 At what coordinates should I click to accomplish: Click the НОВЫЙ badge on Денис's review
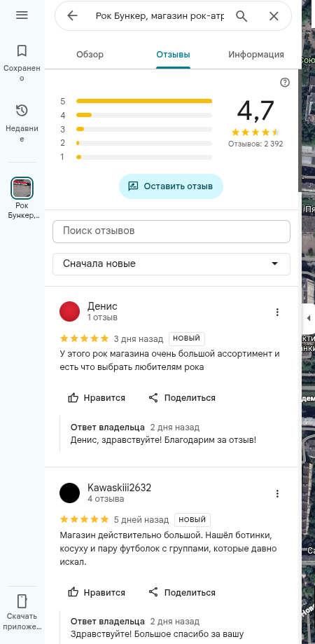187,339
